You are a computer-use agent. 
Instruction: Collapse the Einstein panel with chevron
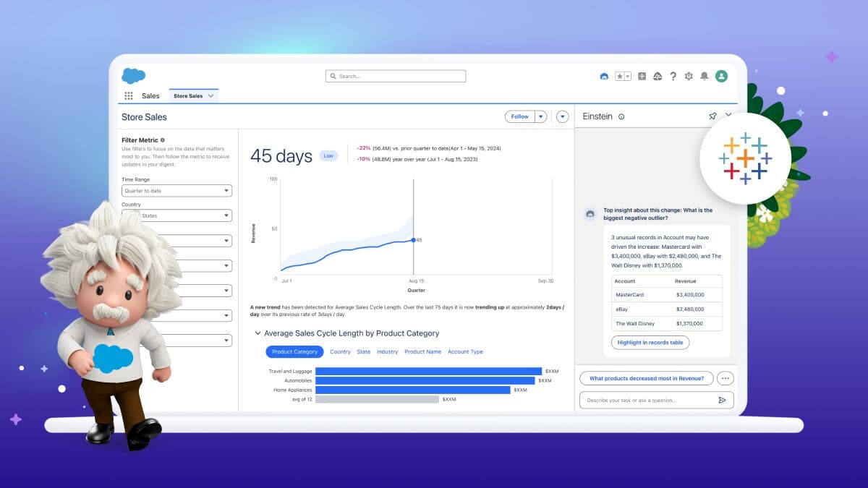coord(728,116)
